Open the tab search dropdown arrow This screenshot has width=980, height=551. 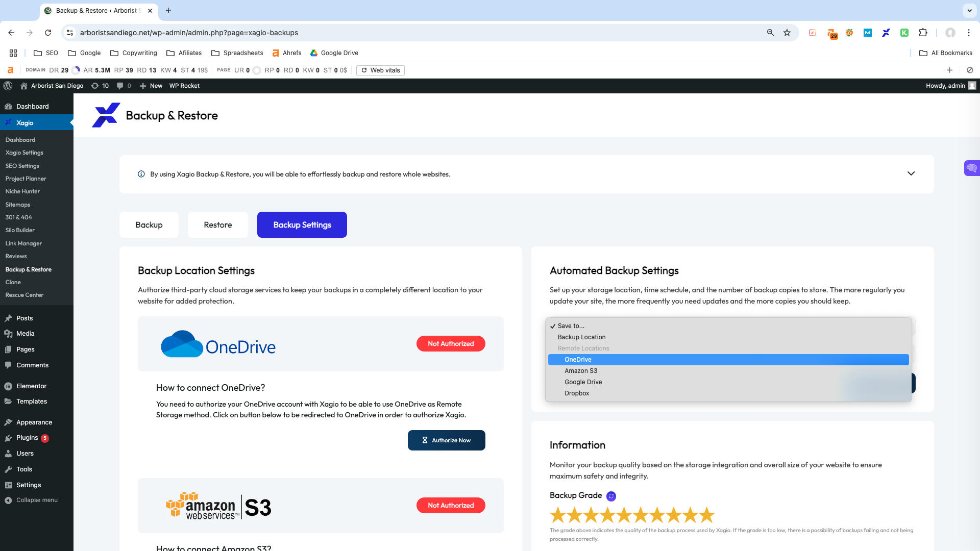(969, 10)
